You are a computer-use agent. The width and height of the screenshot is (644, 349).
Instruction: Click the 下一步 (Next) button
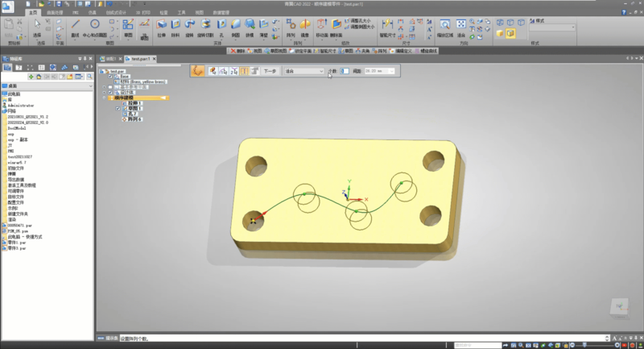[x=270, y=71]
